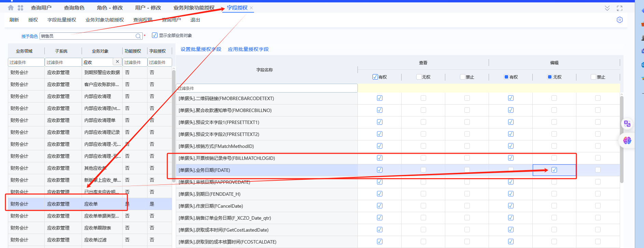Click the search icon in 授予角色 field
644x248 pixels.
(138, 36)
